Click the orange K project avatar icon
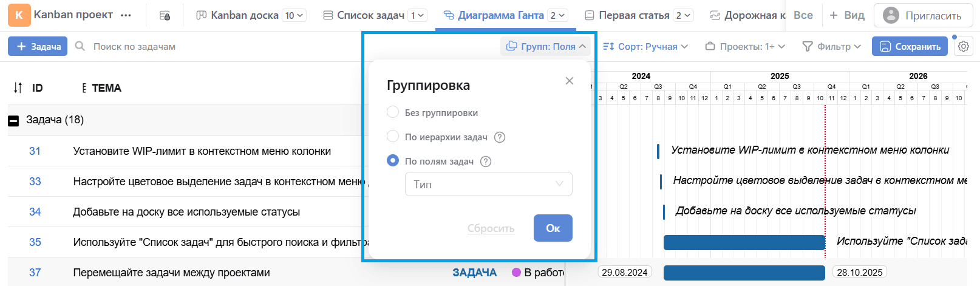 [19, 15]
